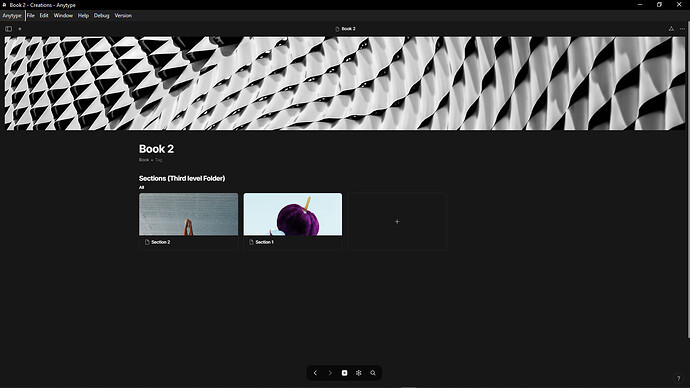Click the Book 2 page title
This screenshot has width=690, height=388.
pyautogui.click(x=156, y=149)
